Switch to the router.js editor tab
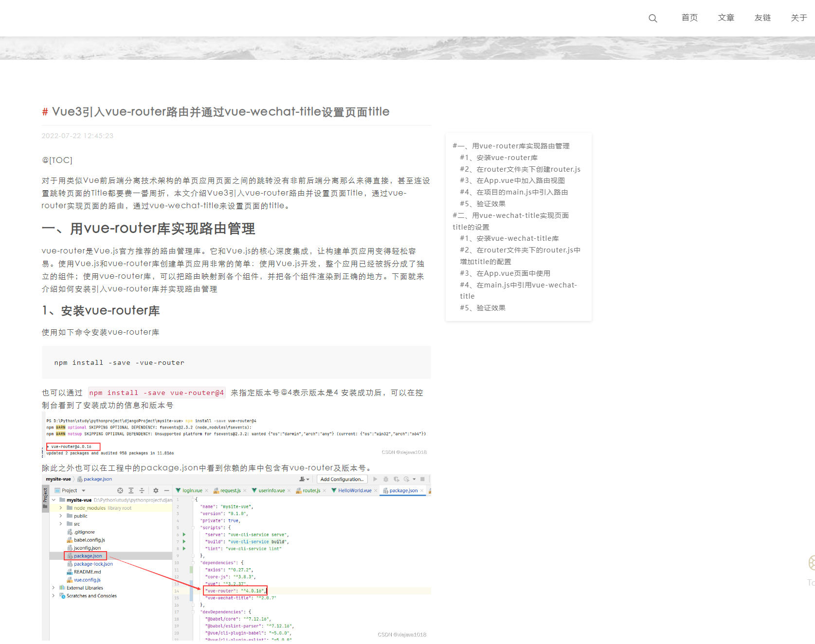Image resolution: width=815 pixels, height=644 pixels. tap(311, 490)
